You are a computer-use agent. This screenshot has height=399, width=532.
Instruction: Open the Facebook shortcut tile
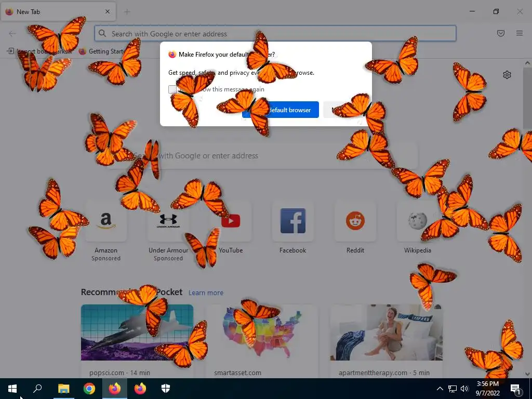[293, 221]
